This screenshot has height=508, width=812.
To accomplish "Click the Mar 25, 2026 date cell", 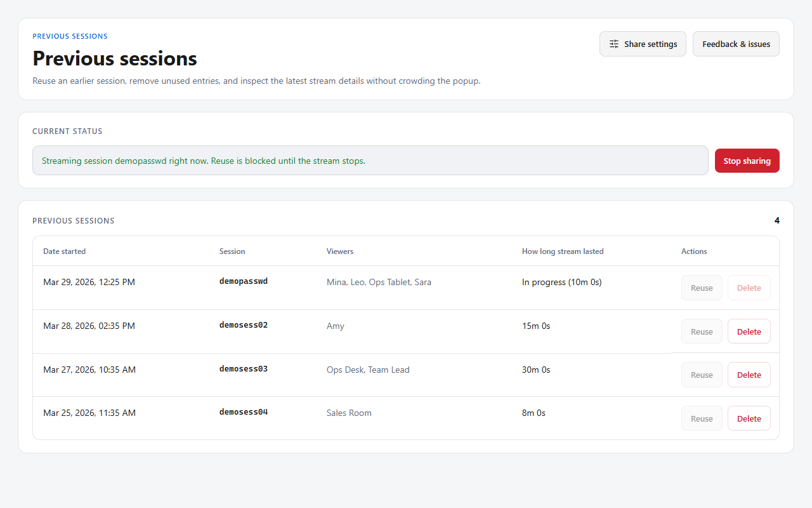I will click(x=89, y=413).
